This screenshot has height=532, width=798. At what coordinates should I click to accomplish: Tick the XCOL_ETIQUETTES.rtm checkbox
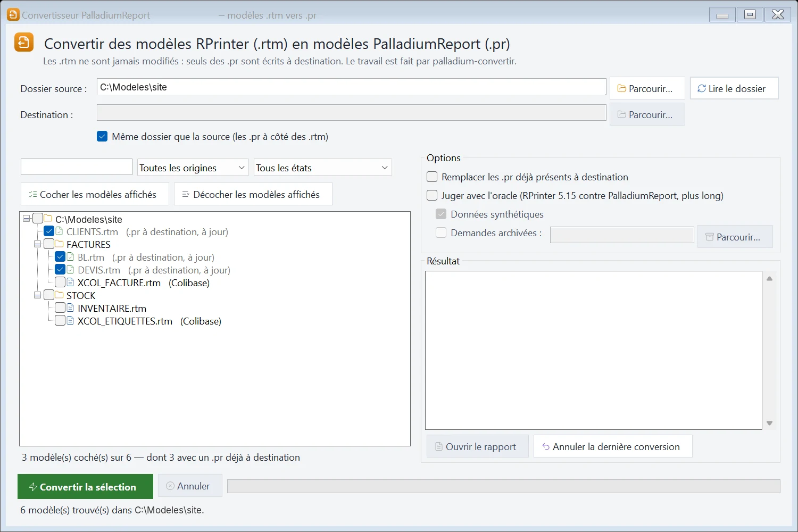click(x=60, y=321)
